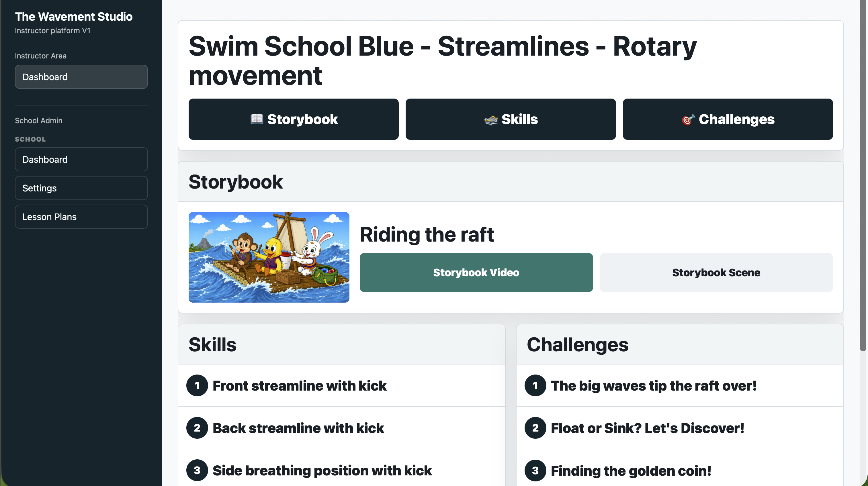Click the page vertical scrollbar
868x486 pixels.
863,175
